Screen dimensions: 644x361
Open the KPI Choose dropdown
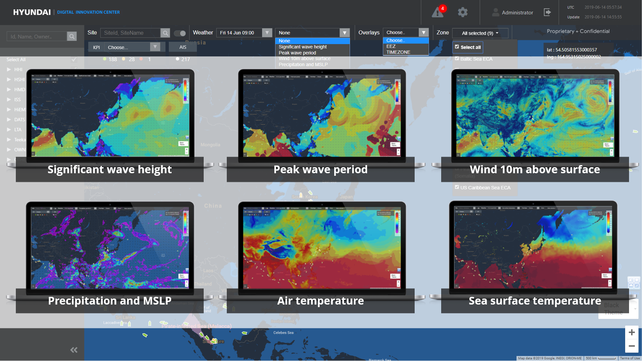(x=132, y=47)
